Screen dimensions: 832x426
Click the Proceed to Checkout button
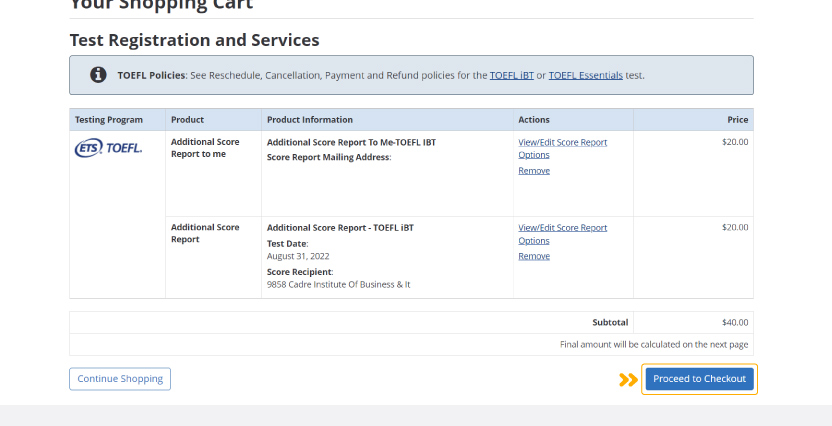coord(699,379)
